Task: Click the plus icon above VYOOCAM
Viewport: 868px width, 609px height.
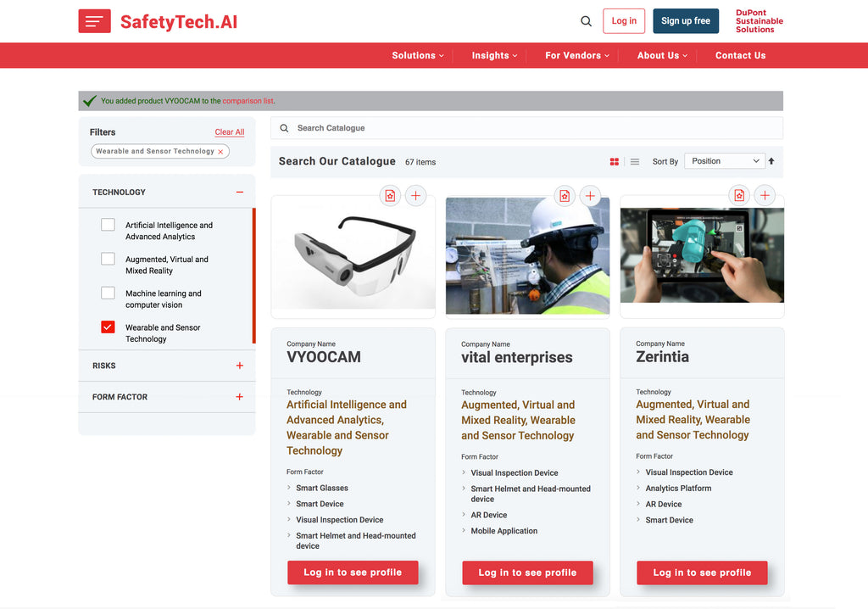Action: coord(415,196)
